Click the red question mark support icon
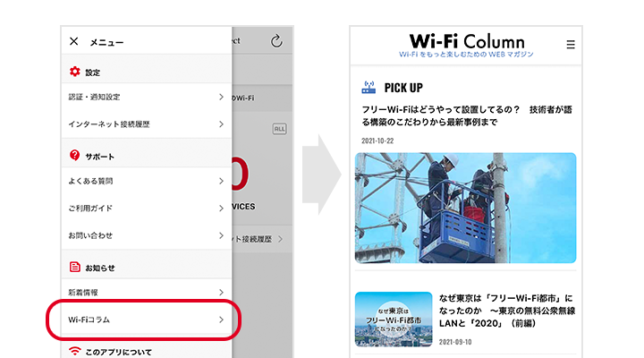 click(75, 156)
